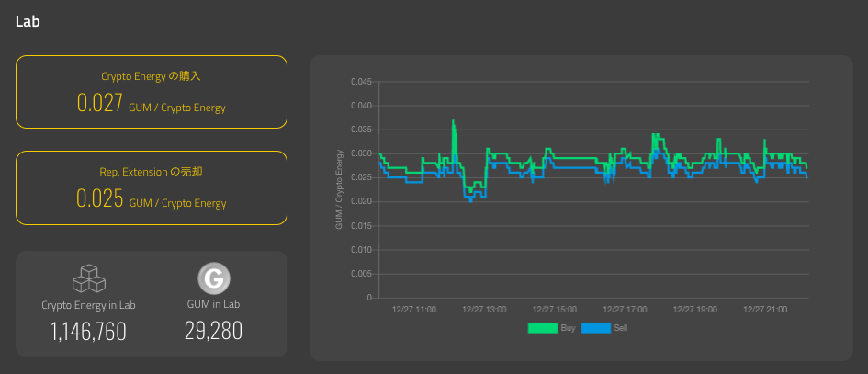Open the Rep. Extension sell panel
The width and height of the screenshot is (868, 374).
(x=152, y=187)
